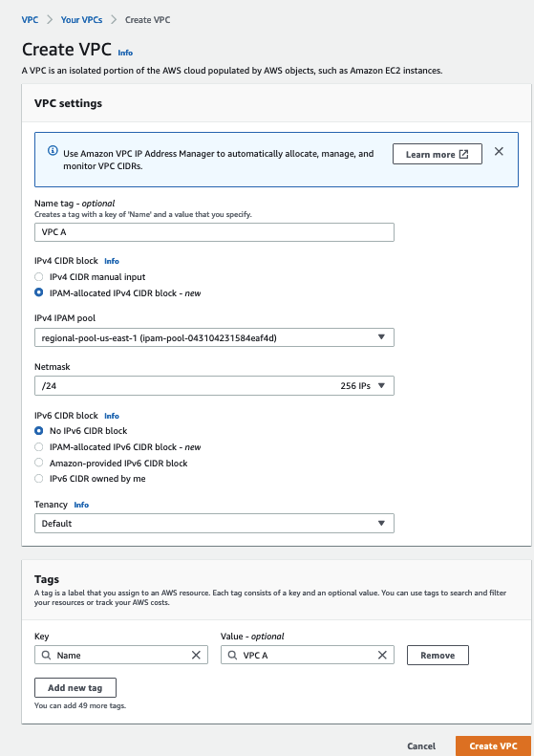Clear the Name key field
This screenshot has width=534, height=756.
(196, 655)
